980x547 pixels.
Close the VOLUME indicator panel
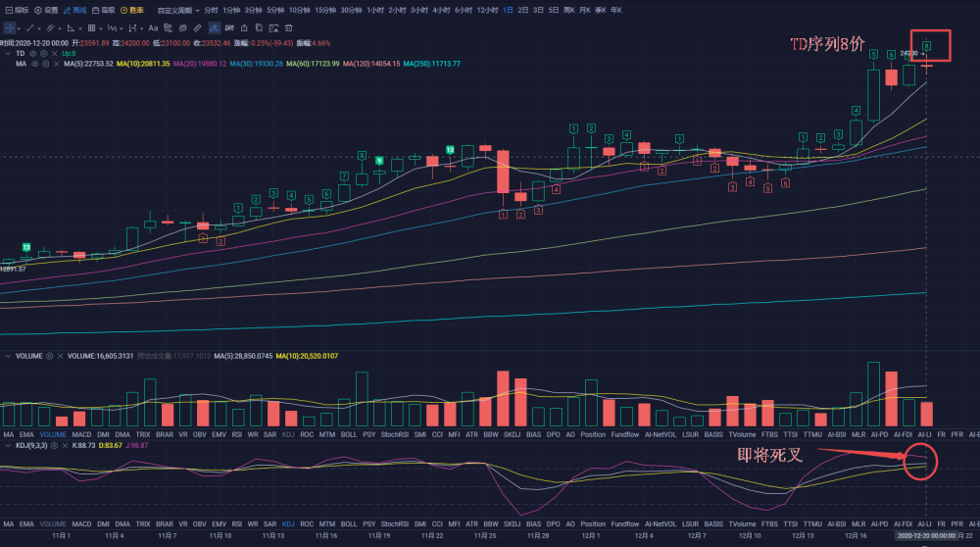pos(60,356)
